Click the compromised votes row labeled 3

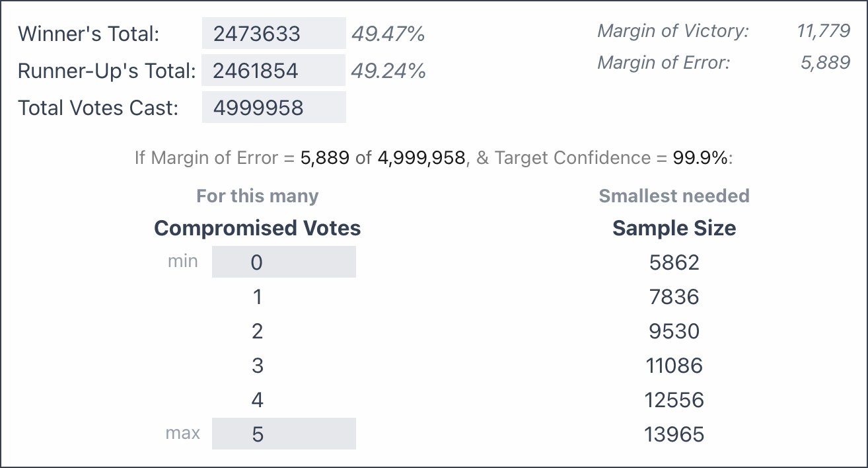pyautogui.click(x=258, y=366)
